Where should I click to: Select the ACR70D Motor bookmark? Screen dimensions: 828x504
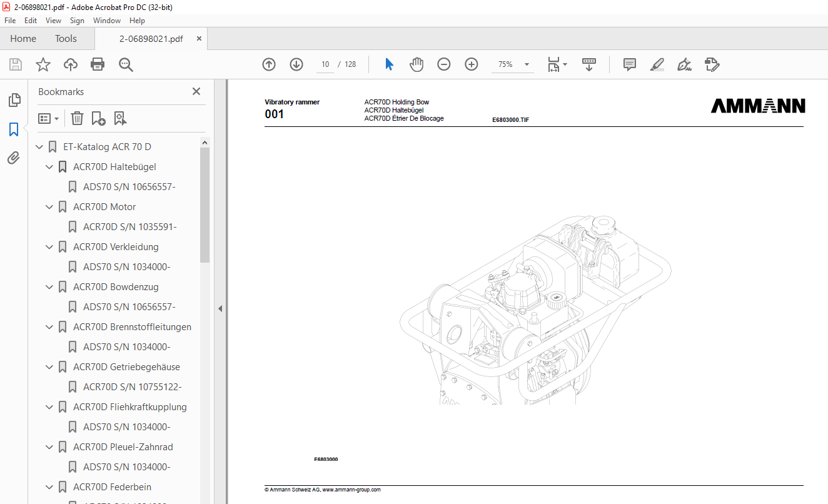(104, 207)
